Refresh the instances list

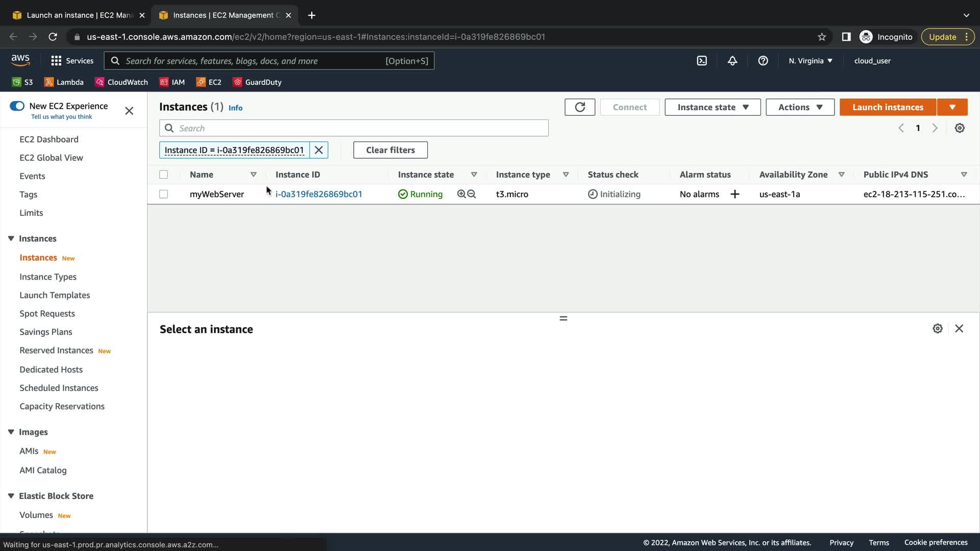coord(580,107)
